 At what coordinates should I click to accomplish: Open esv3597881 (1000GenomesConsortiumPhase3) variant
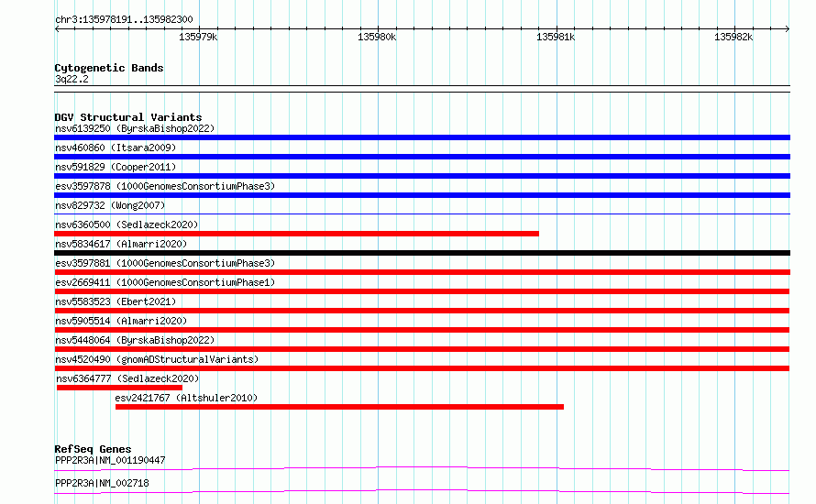(x=165, y=263)
